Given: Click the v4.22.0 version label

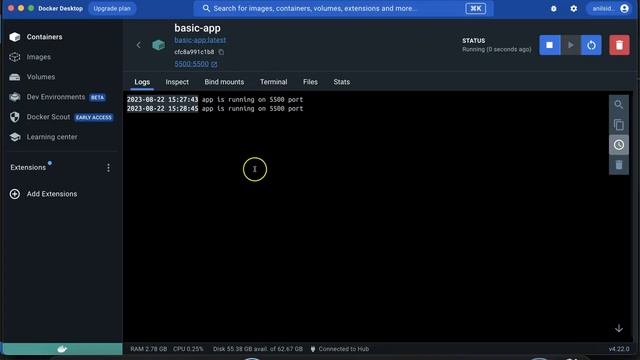Looking at the screenshot, I should [x=619, y=349].
